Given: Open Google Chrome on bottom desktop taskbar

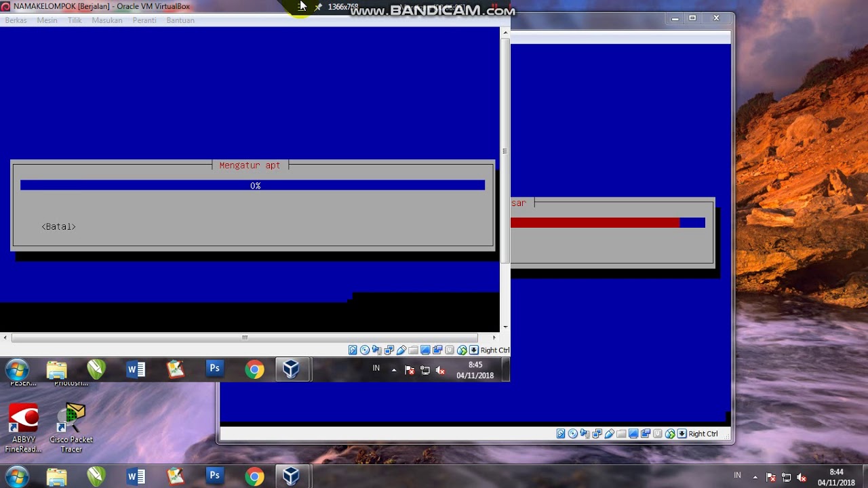Looking at the screenshot, I should [254, 476].
